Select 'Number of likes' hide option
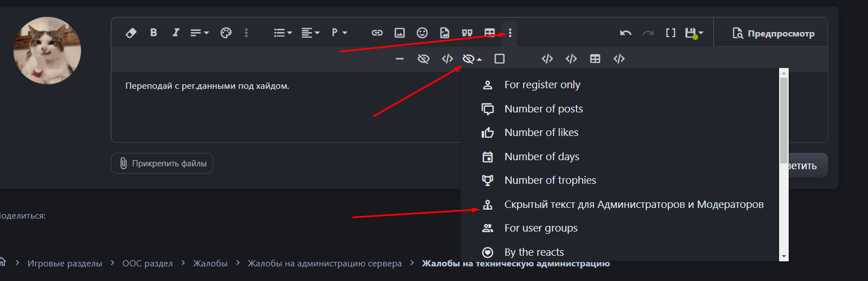 click(x=541, y=133)
